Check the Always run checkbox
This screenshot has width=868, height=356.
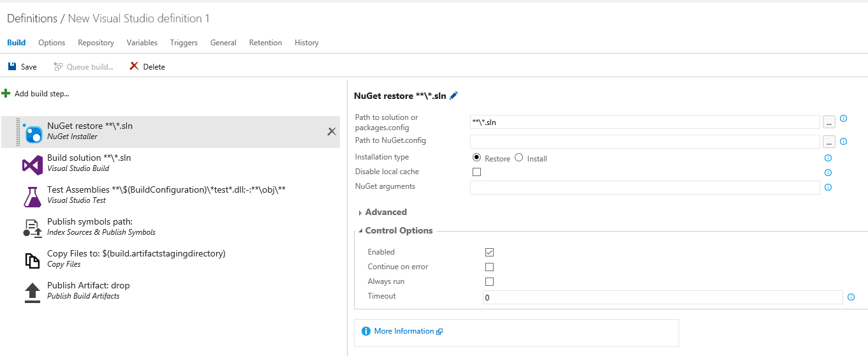tap(489, 281)
